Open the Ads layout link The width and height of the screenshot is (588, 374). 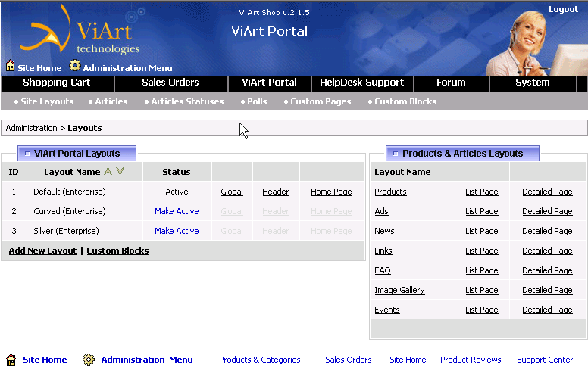tap(381, 211)
